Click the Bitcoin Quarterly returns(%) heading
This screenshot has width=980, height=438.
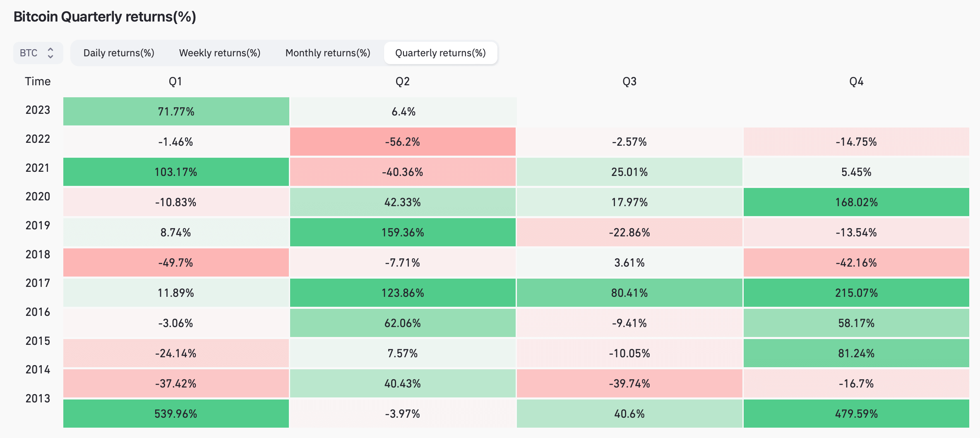pyautogui.click(x=105, y=17)
